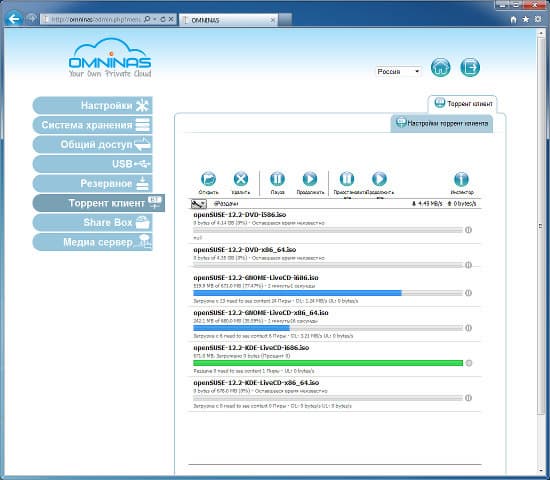Open the Россия language dropdown
The width and height of the screenshot is (550, 480).
tap(398, 72)
